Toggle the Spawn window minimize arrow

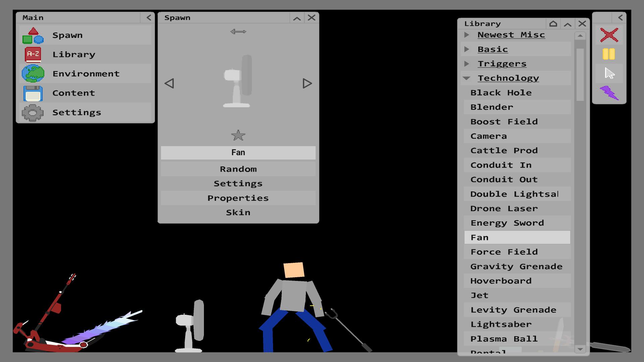pos(297,18)
